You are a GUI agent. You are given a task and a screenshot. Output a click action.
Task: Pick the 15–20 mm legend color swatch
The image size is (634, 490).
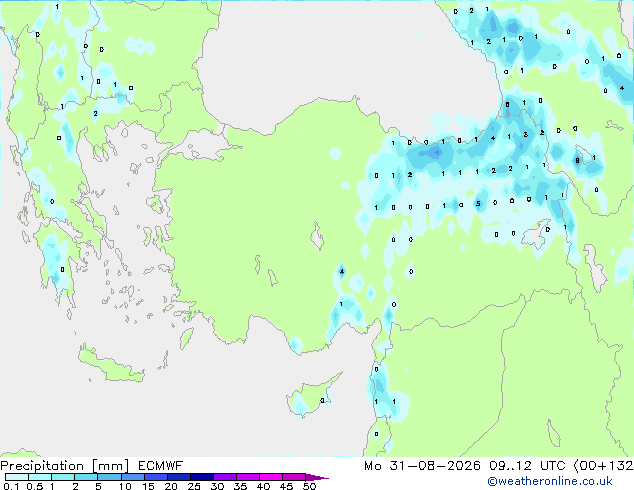click(x=155, y=477)
